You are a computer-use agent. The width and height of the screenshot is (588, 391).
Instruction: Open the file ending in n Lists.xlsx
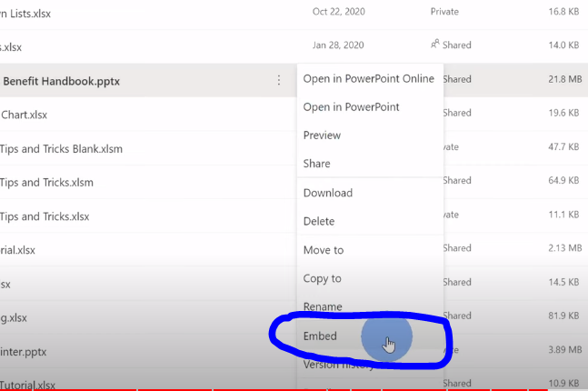[x=25, y=14]
